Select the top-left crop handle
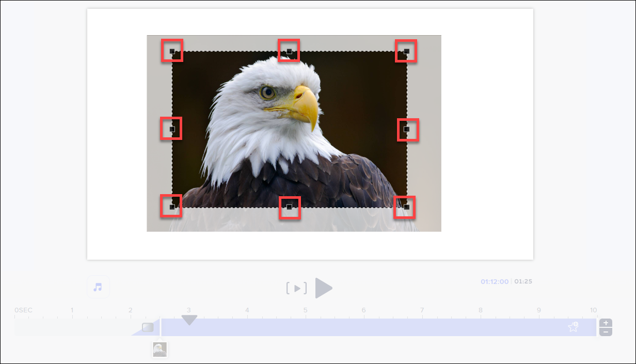Viewport: 636px width, 364px height. (172, 52)
